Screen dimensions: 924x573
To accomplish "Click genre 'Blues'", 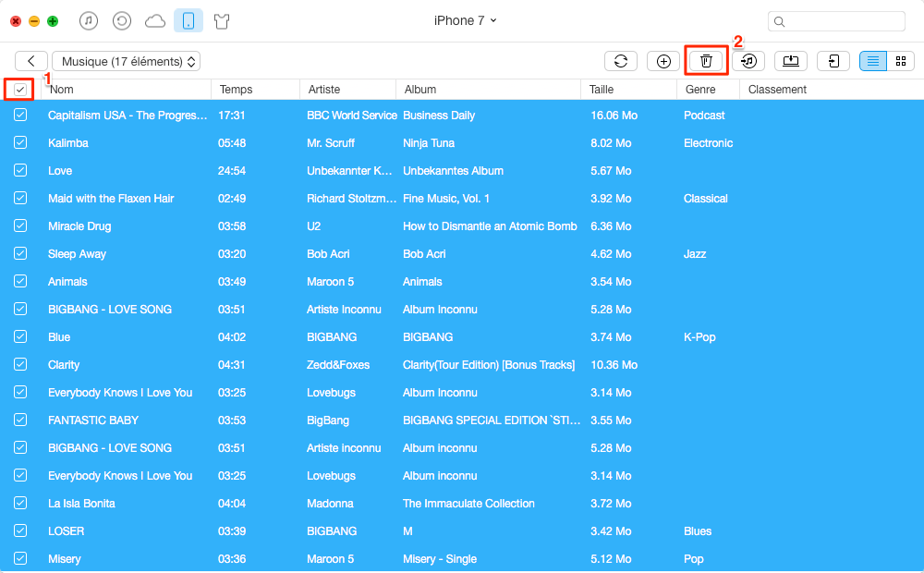I will (698, 531).
